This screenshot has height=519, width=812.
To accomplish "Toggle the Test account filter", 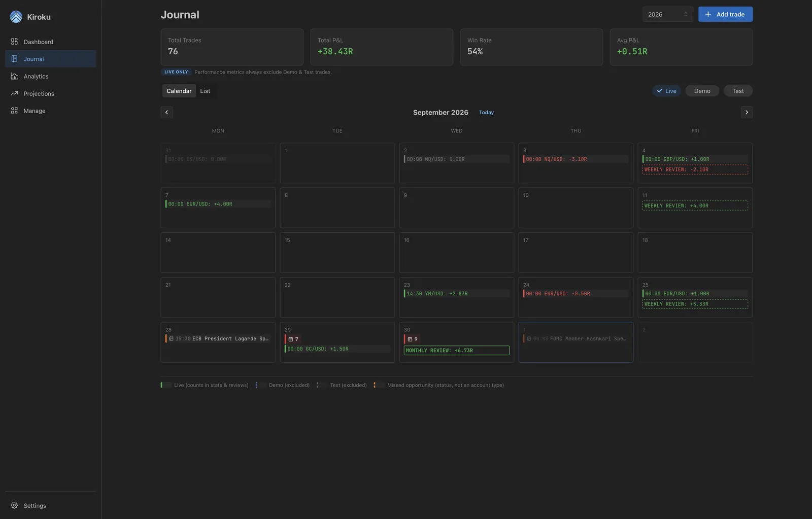I will click(x=738, y=91).
